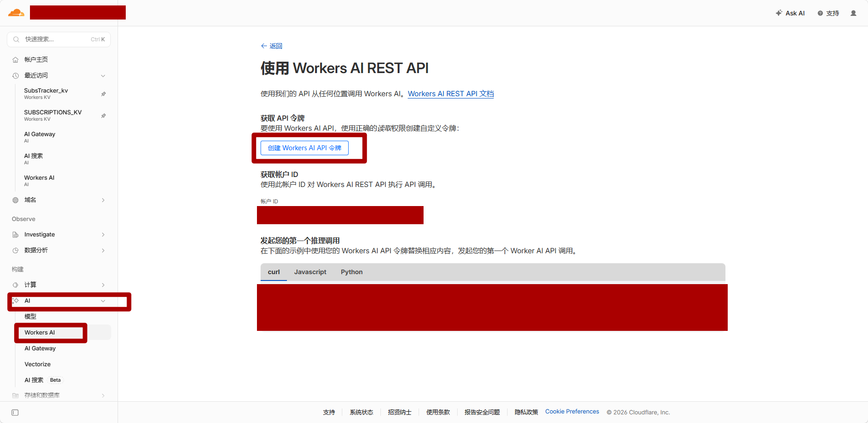The height and width of the screenshot is (423, 868).
Task: Go back via the 返回 link
Action: 276,46
